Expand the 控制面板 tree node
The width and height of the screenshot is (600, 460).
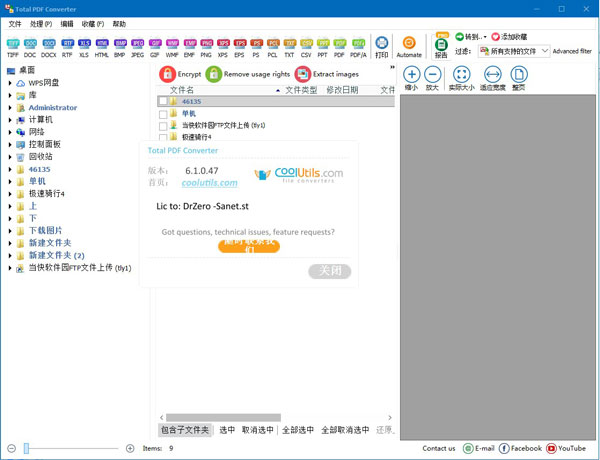[10, 144]
